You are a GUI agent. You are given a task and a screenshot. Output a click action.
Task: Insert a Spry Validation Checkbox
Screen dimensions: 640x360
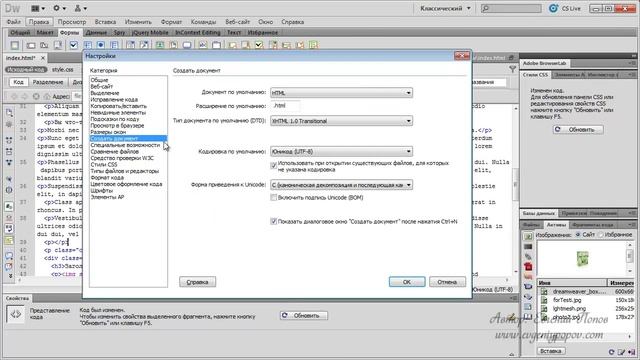pos(259,45)
